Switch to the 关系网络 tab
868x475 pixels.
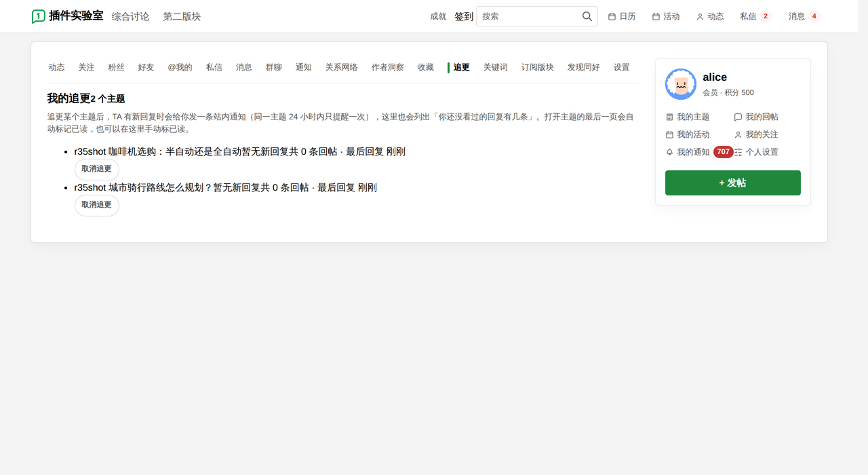coord(341,67)
